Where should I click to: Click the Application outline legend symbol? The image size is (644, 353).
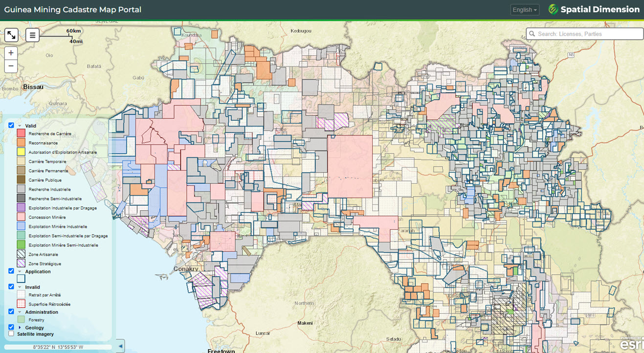click(x=21, y=279)
